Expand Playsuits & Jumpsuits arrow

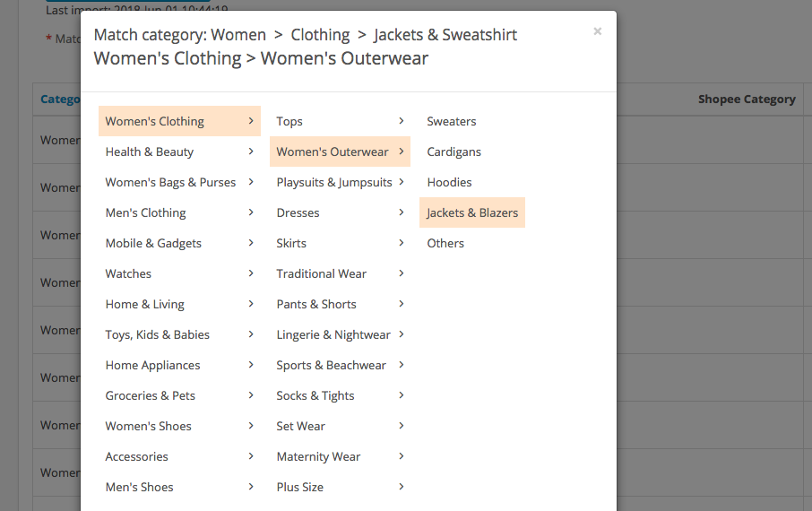(x=402, y=182)
